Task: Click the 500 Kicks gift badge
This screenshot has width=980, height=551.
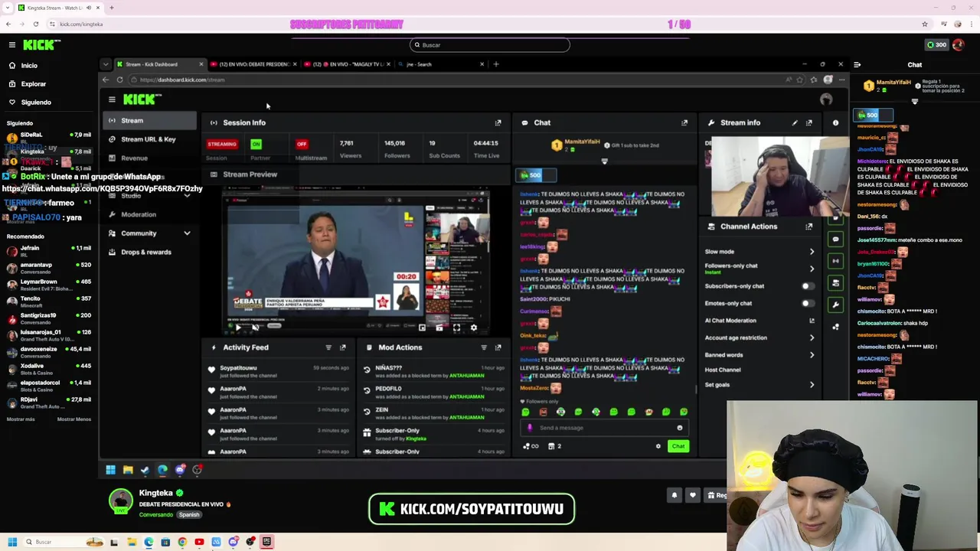Action: [x=874, y=116]
